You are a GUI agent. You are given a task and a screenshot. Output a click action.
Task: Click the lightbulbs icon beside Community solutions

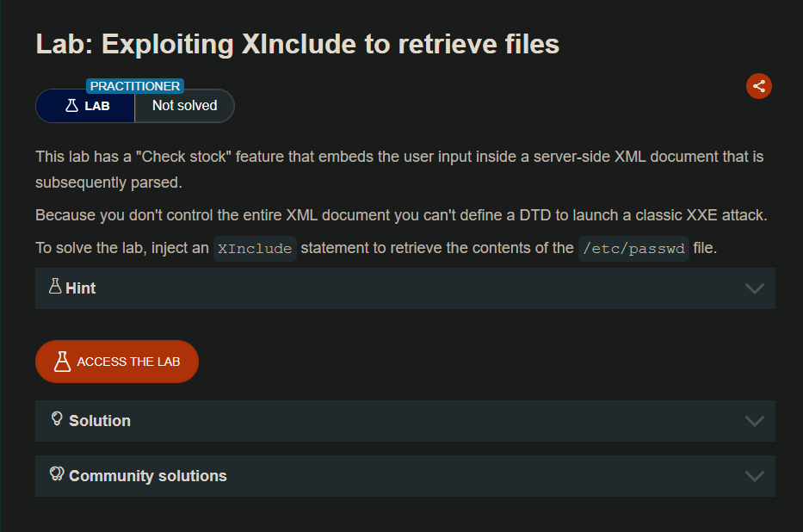point(58,474)
